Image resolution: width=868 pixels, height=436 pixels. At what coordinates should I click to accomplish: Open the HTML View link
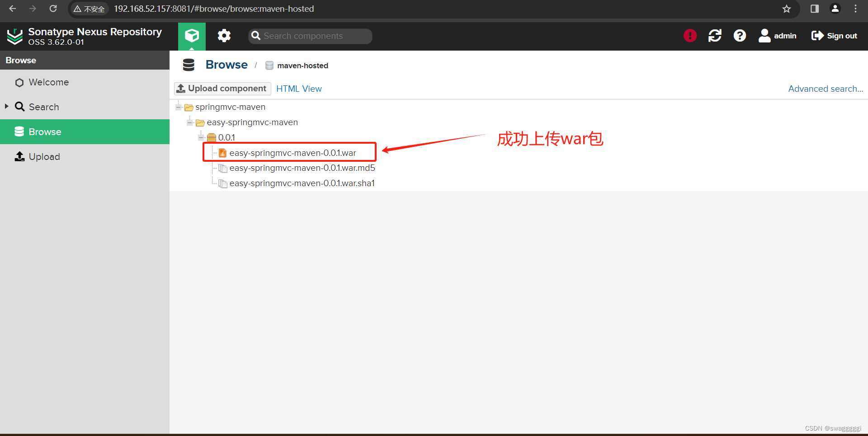click(x=299, y=89)
